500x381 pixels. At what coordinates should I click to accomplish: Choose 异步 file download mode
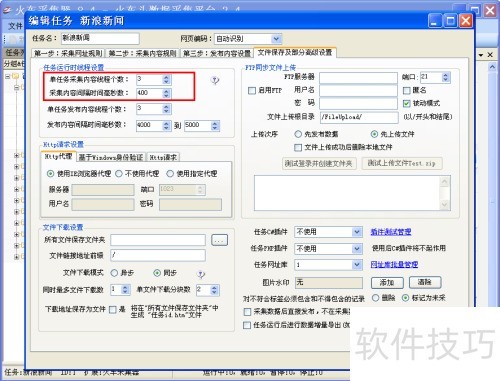tap(114, 273)
